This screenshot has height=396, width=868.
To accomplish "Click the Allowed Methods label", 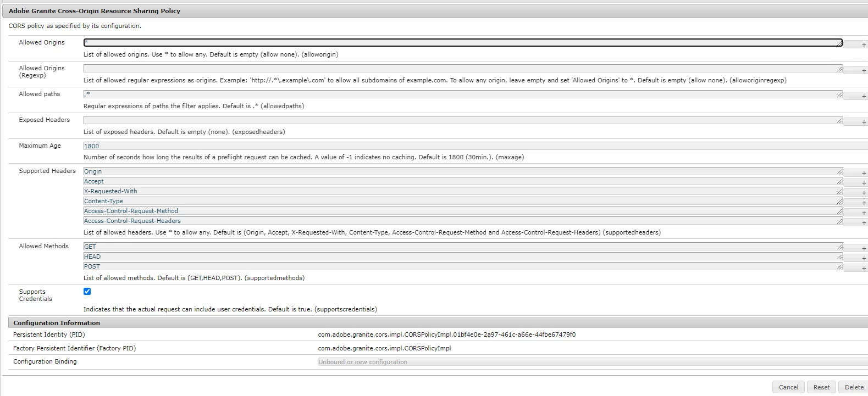I will (x=44, y=246).
